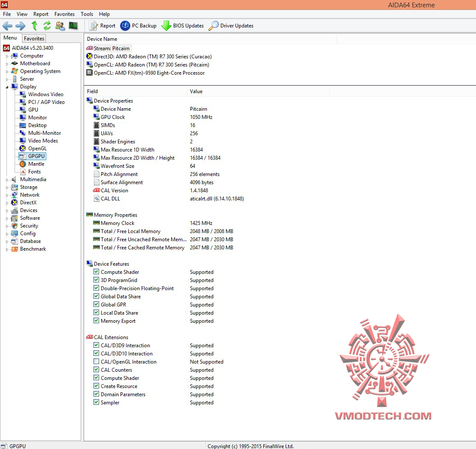Toggle the Global GPR checkbox
The height and width of the screenshot is (449, 476).
point(96,304)
